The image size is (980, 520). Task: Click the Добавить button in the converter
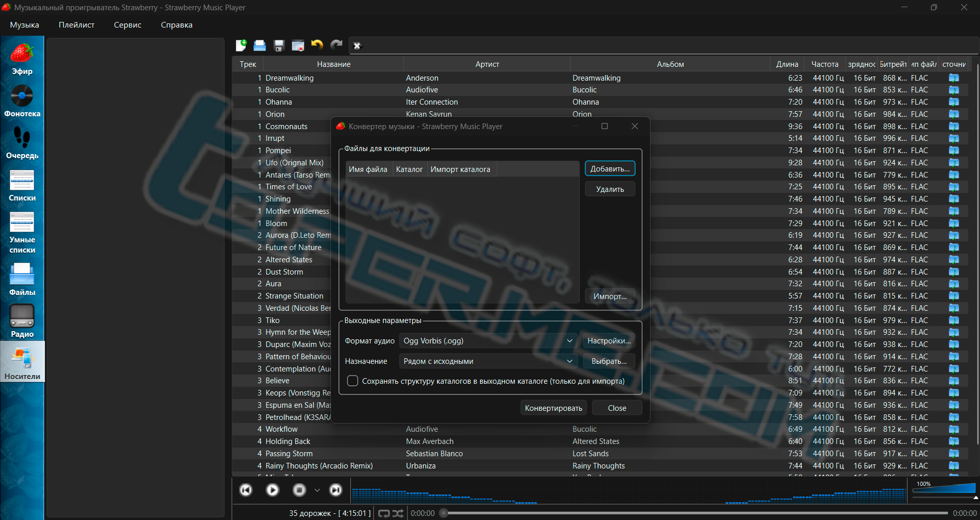pos(610,169)
